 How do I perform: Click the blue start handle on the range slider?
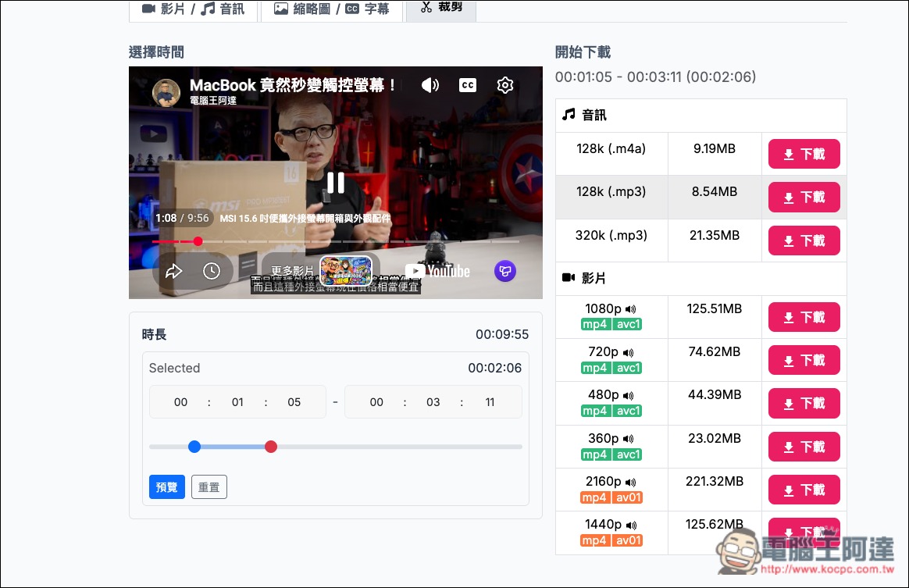[194, 447]
